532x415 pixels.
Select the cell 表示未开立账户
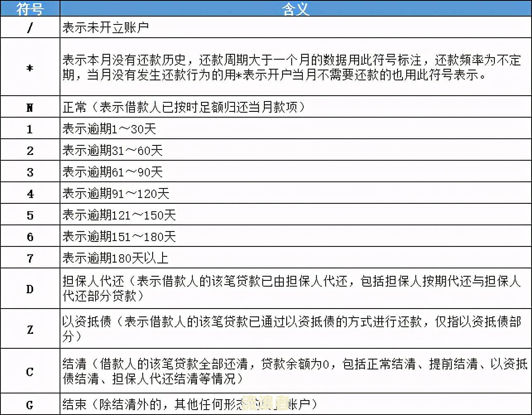(296, 27)
